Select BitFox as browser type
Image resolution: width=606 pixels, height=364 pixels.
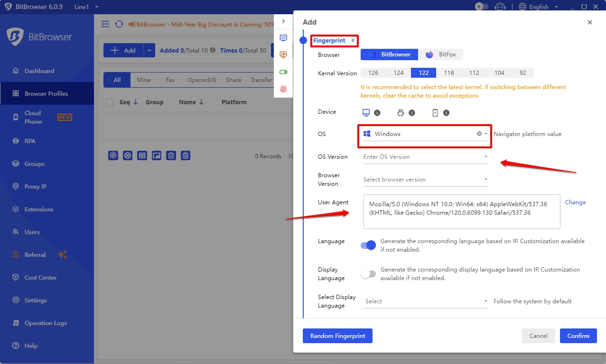[x=440, y=55]
